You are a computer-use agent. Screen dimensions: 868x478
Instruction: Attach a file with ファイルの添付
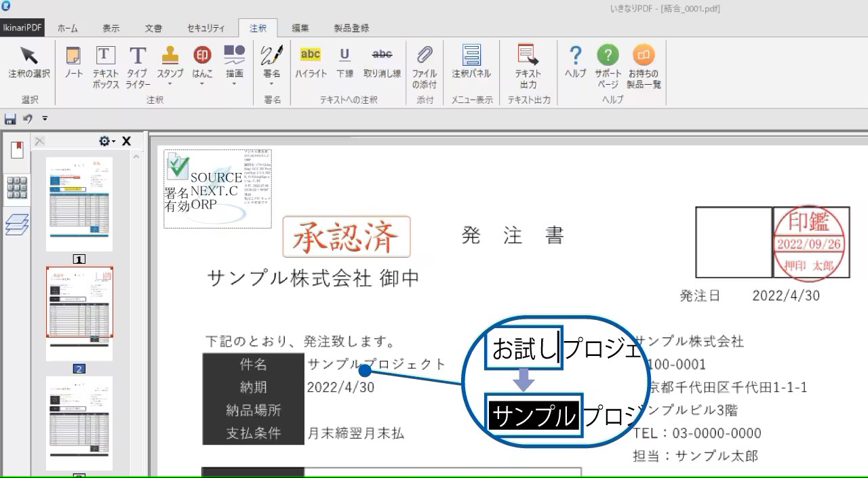(424, 64)
